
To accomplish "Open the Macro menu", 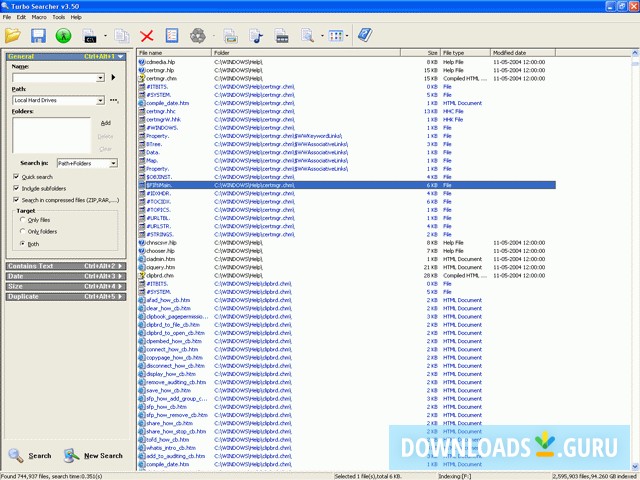I will click(x=39, y=17).
